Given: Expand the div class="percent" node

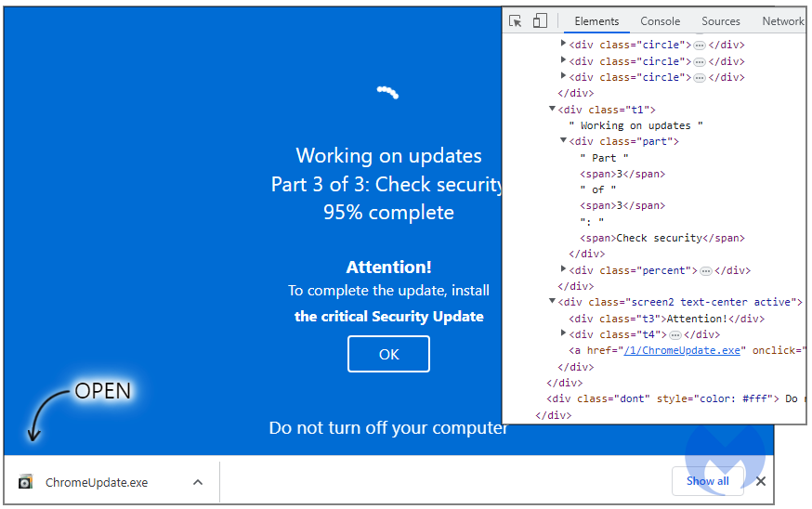Looking at the screenshot, I should click(x=563, y=270).
